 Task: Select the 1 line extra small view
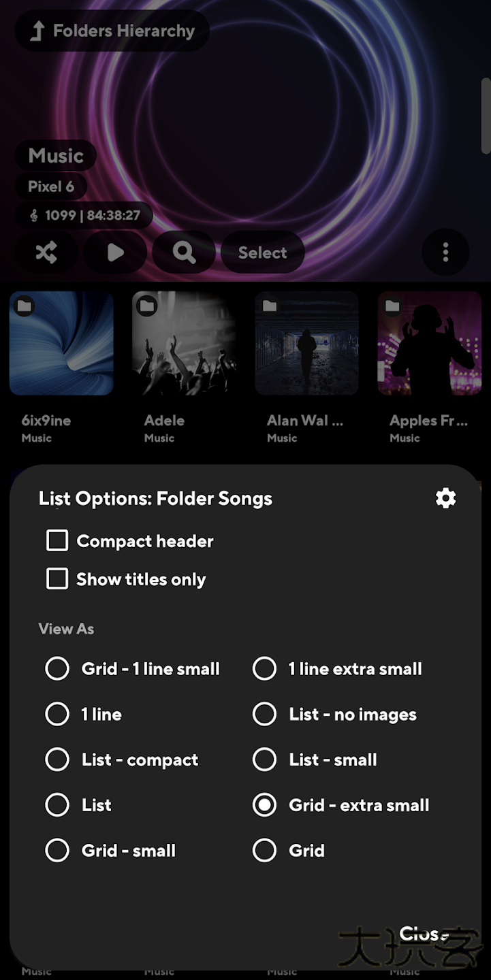(264, 668)
